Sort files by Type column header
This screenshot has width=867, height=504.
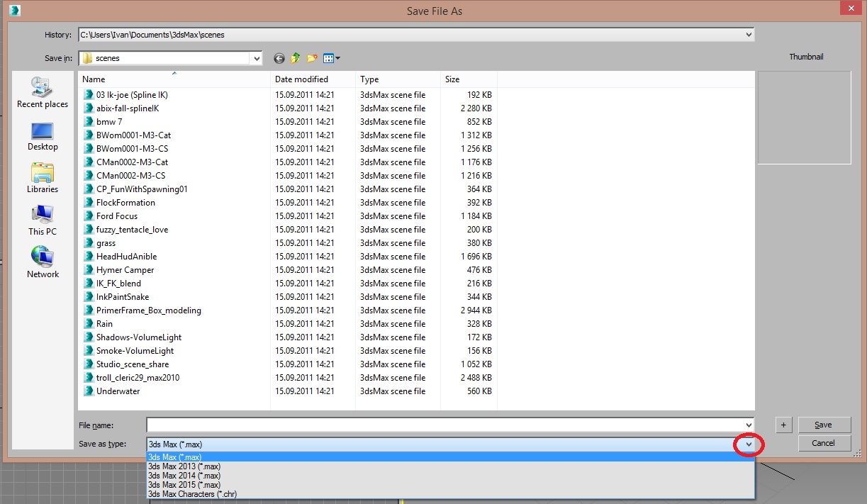398,79
